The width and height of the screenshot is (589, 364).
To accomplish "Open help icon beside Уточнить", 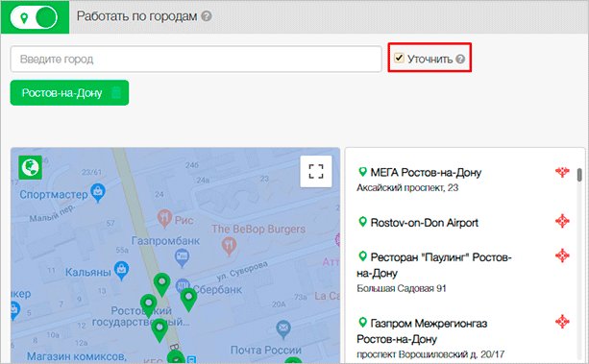I will (x=460, y=59).
